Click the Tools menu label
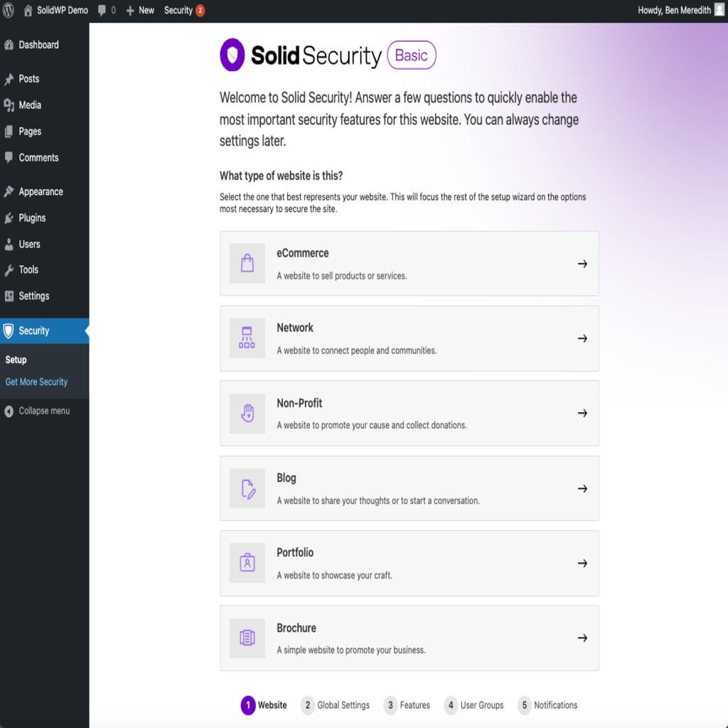The height and width of the screenshot is (728, 728). 28,269
